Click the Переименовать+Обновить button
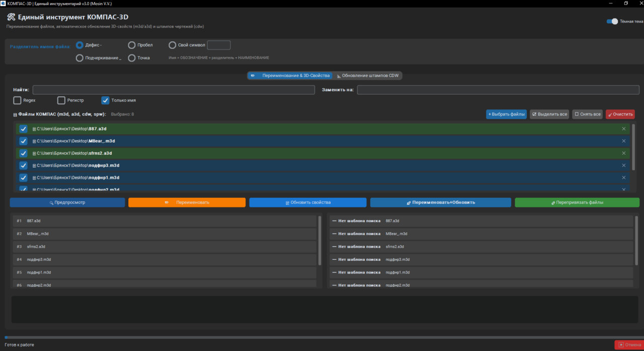The image size is (644, 351). (x=441, y=202)
